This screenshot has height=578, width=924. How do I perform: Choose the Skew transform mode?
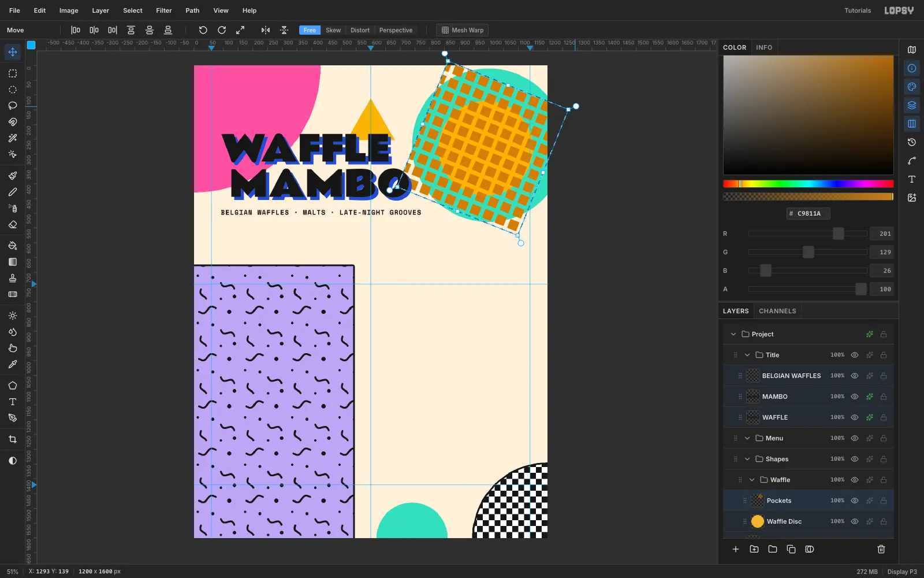[x=333, y=30]
